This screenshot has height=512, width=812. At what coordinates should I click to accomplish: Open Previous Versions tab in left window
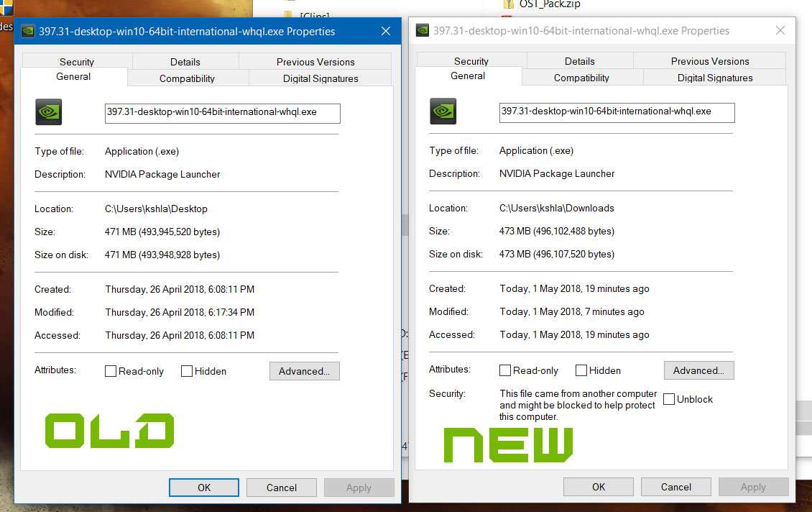coord(315,62)
